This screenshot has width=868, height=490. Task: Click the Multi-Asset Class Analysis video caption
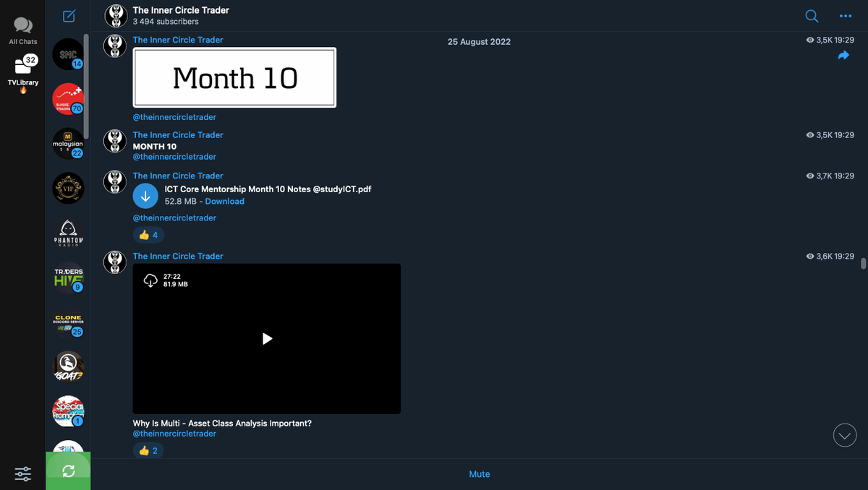[222, 424]
